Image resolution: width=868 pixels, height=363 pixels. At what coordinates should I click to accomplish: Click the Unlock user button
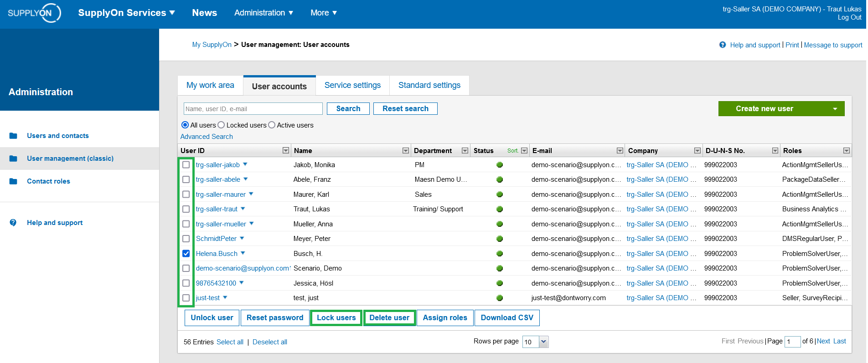(212, 318)
